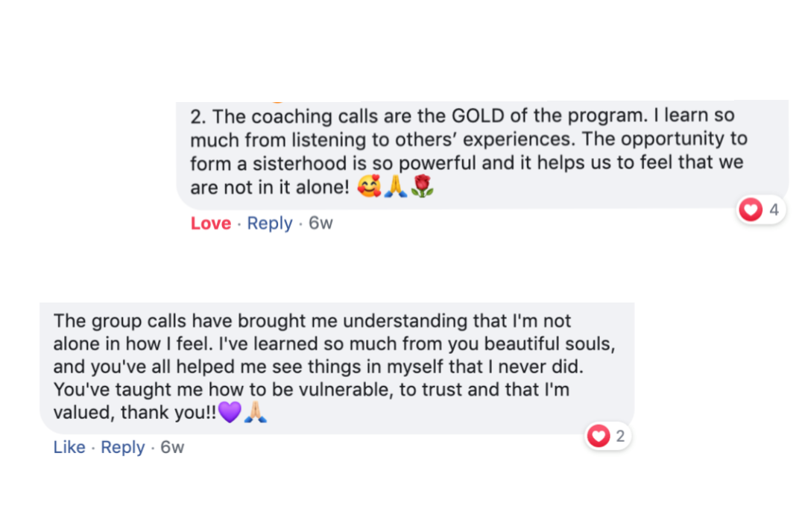Click the red heart reaction icon beside count 4
This screenshot has width=805, height=532.
751,210
